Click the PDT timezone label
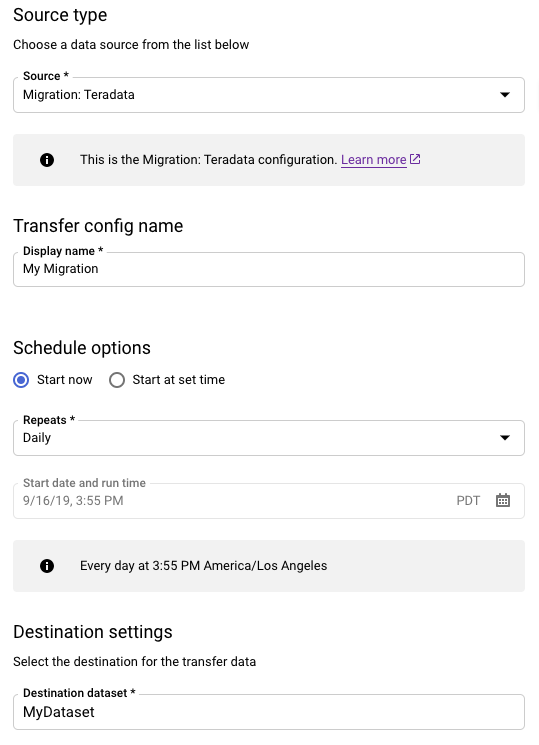The image size is (539, 745). (x=468, y=501)
